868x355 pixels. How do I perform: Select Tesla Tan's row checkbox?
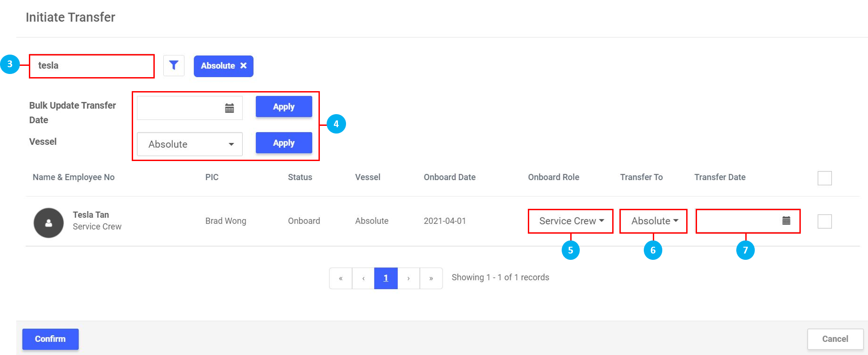(824, 221)
